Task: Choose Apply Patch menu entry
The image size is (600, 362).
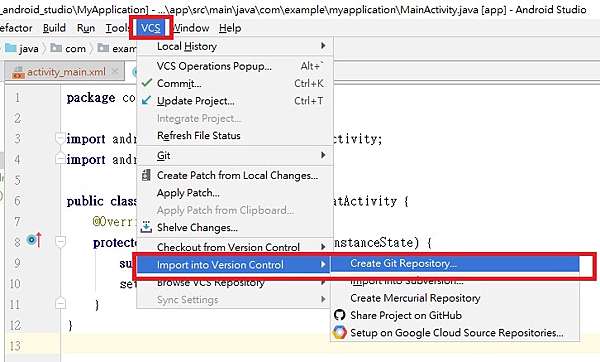Action: (235, 193)
